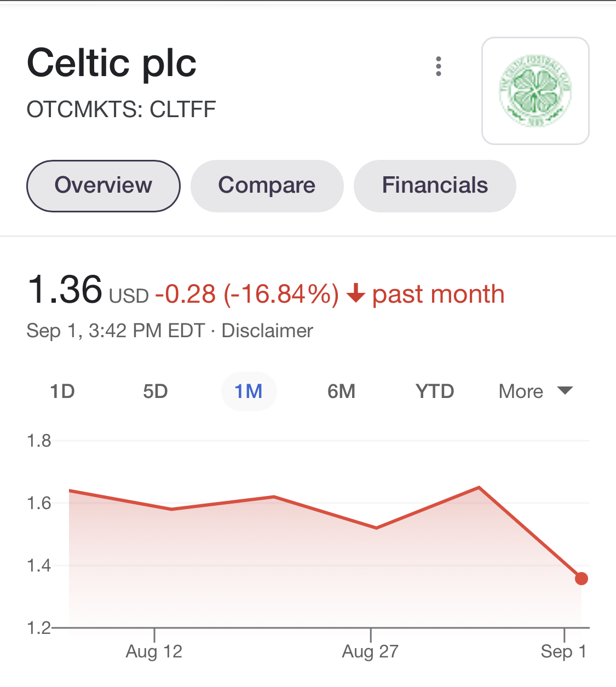This screenshot has width=616, height=687.
Task: Click the Celtic plc title
Action: (112, 63)
